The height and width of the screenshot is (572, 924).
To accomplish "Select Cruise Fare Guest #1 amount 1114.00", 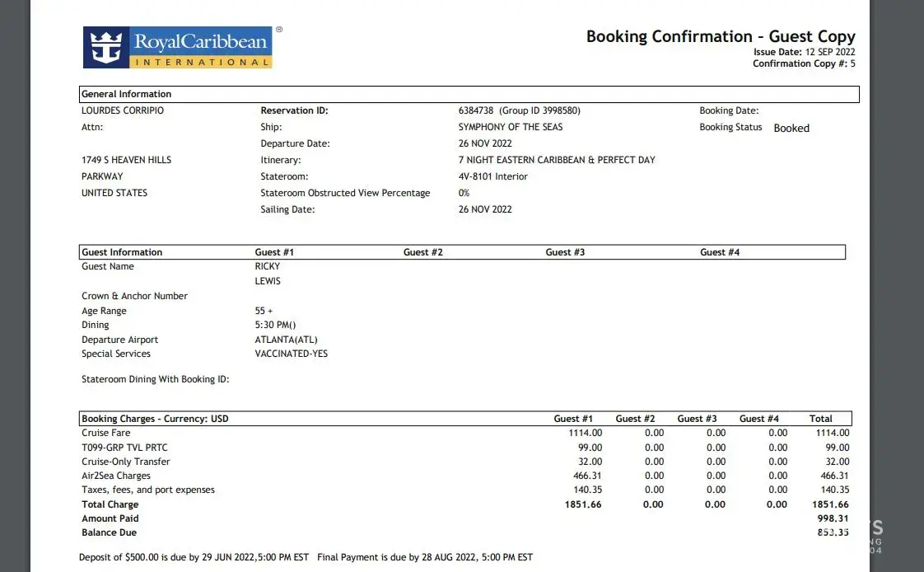I will click(586, 433).
